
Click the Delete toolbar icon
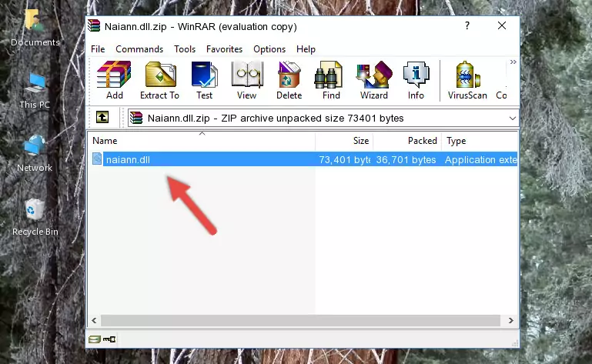[289, 81]
